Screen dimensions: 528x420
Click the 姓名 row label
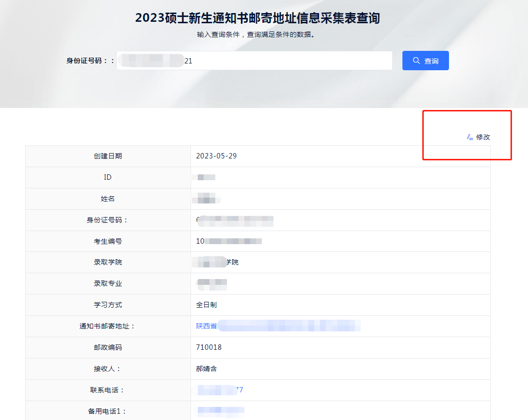point(108,199)
